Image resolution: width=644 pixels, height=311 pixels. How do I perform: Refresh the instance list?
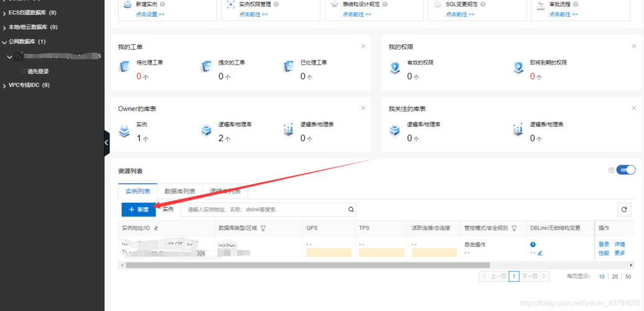pyautogui.click(x=624, y=210)
